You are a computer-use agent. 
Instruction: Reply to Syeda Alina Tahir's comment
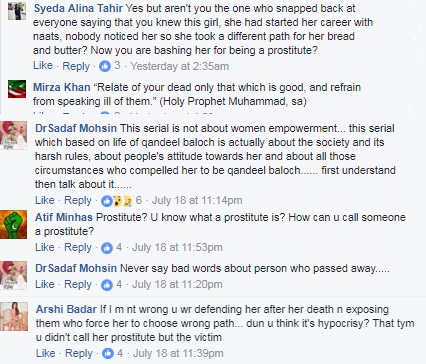[x=76, y=66]
